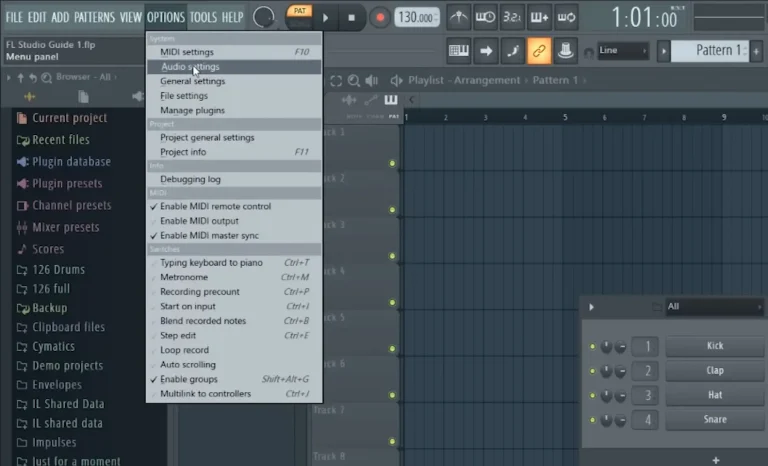The height and width of the screenshot is (466, 768).
Task: Click the Snare channel button
Action: point(715,419)
